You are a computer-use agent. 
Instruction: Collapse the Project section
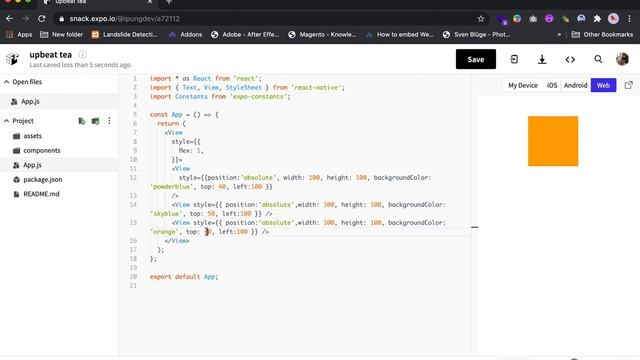coord(7,121)
